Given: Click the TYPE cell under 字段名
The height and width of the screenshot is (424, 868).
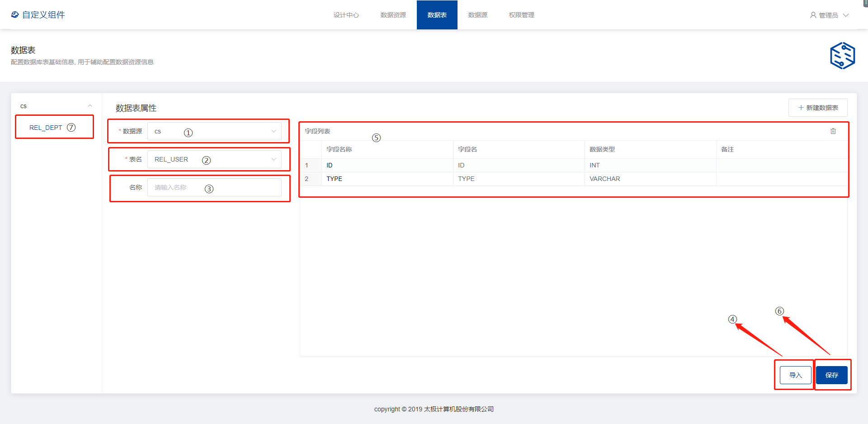Looking at the screenshot, I should (x=519, y=179).
